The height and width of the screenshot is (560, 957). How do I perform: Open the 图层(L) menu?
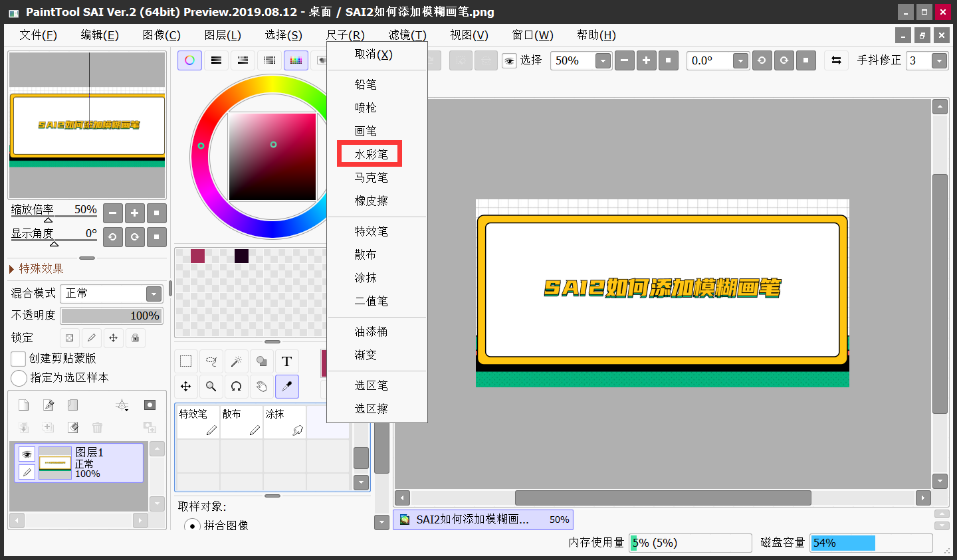pos(223,35)
